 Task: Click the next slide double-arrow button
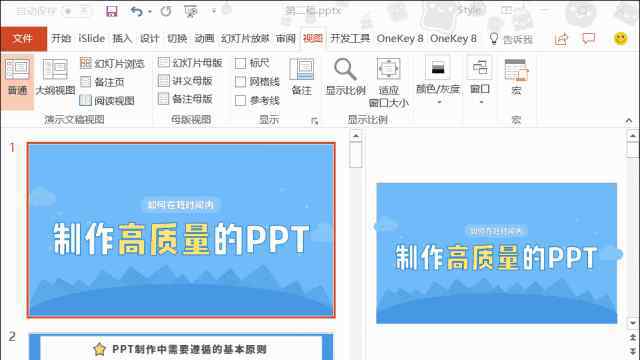pos(633,351)
